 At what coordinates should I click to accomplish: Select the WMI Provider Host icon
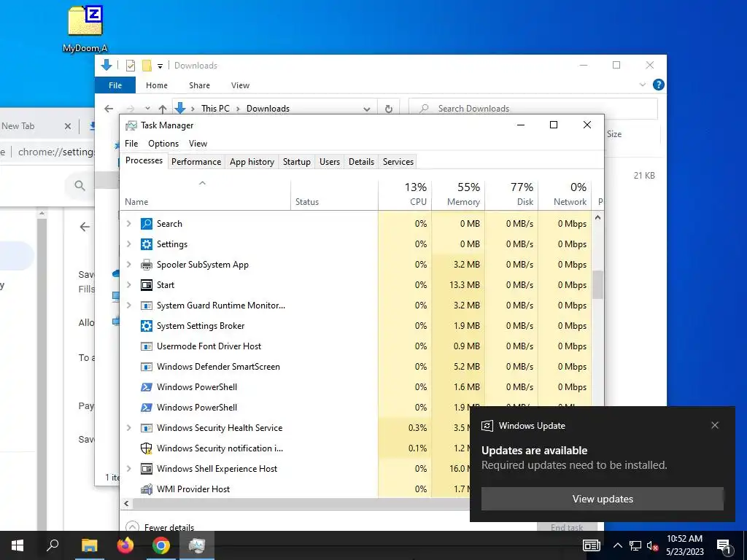[x=146, y=489]
